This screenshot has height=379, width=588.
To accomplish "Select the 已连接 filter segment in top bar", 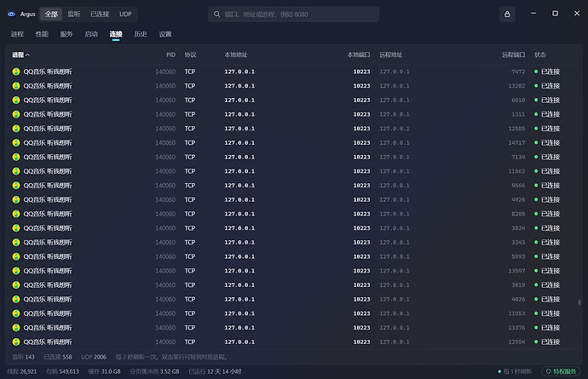I will coord(100,14).
